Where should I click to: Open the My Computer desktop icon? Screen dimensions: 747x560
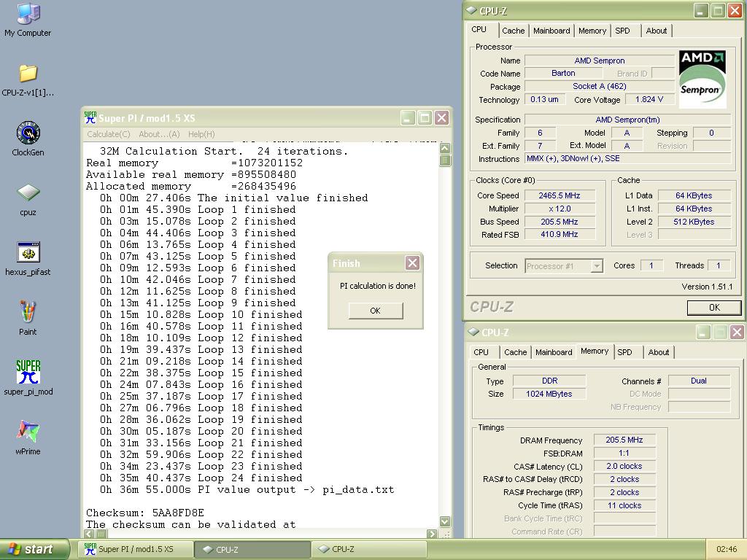28,20
